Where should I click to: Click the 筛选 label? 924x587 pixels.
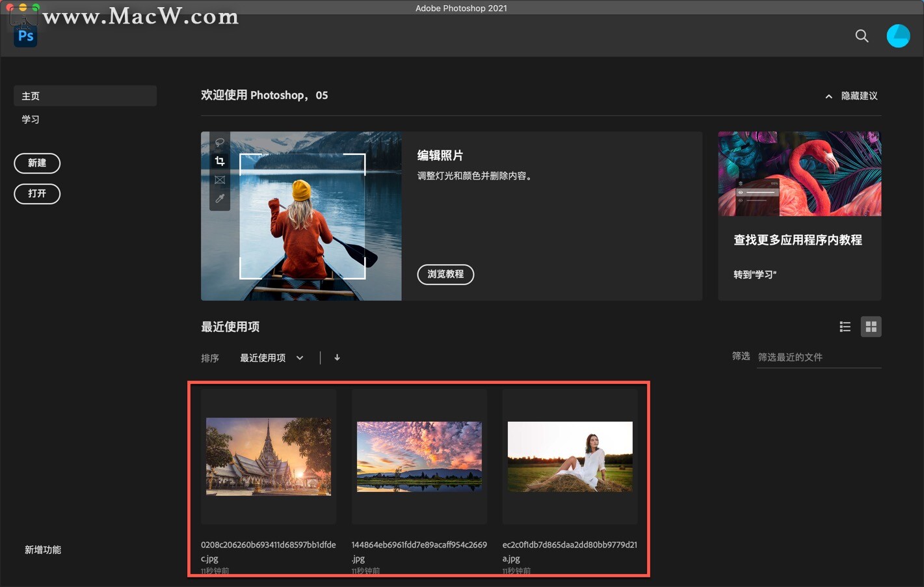(741, 356)
